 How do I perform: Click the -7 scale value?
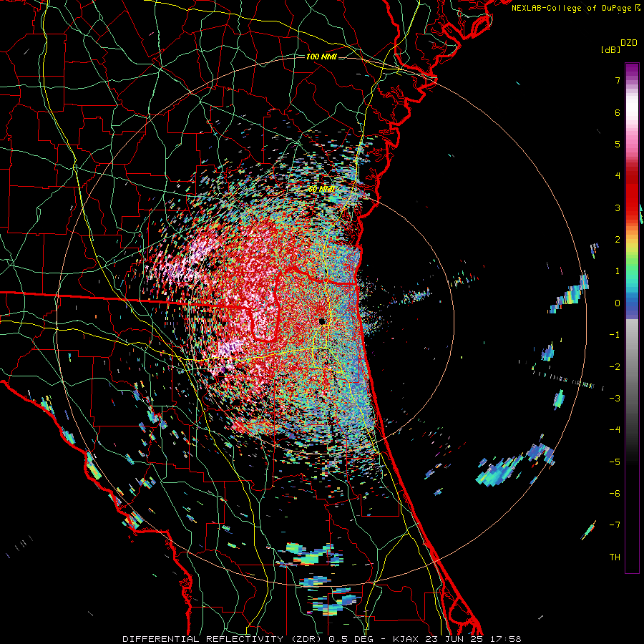(615, 525)
